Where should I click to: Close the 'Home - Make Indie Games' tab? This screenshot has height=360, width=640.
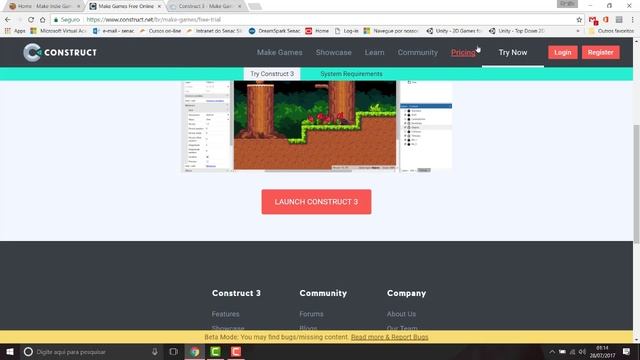(x=78, y=6)
